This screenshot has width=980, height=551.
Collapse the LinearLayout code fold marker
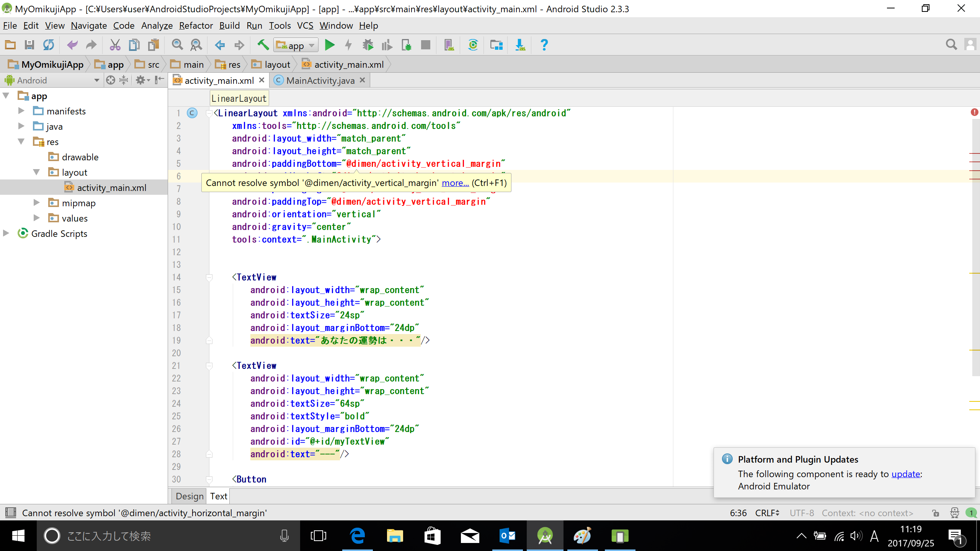coord(209,113)
